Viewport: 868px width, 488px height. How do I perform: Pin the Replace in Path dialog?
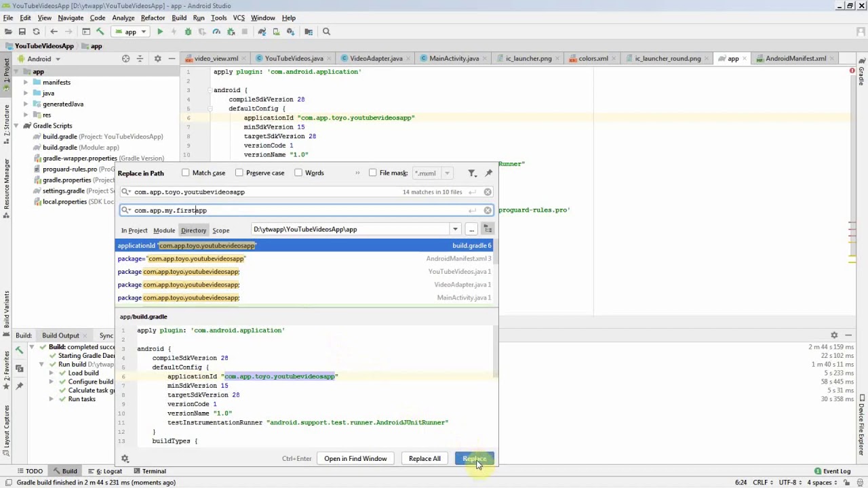coord(488,173)
